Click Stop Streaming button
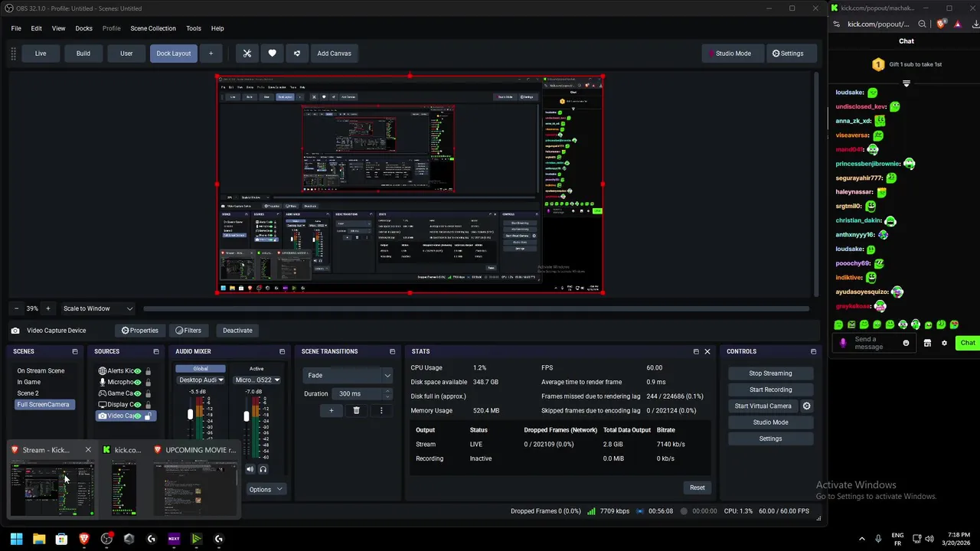The width and height of the screenshot is (980, 551). point(770,373)
